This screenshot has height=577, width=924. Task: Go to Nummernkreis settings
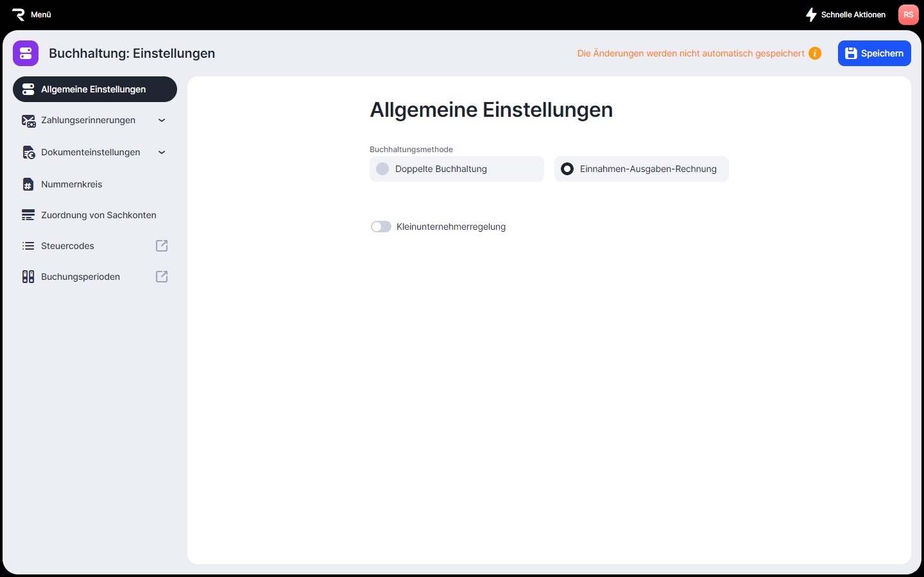72,184
